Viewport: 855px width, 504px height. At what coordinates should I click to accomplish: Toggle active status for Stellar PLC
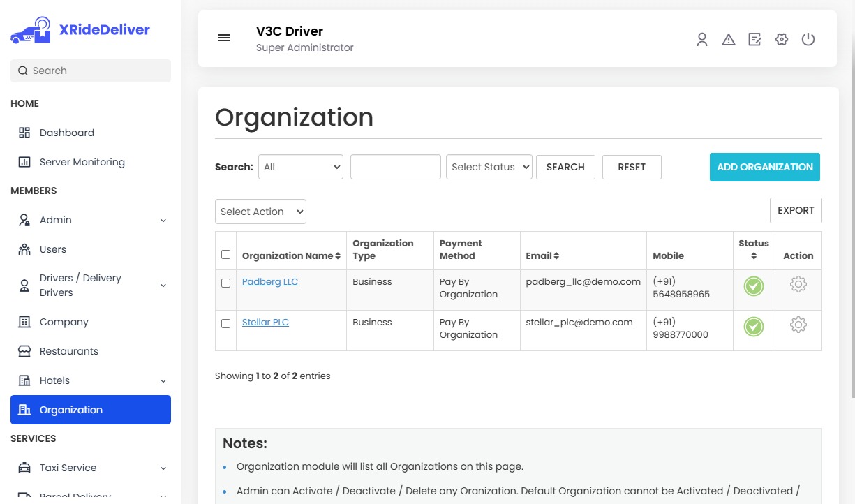pyautogui.click(x=753, y=326)
